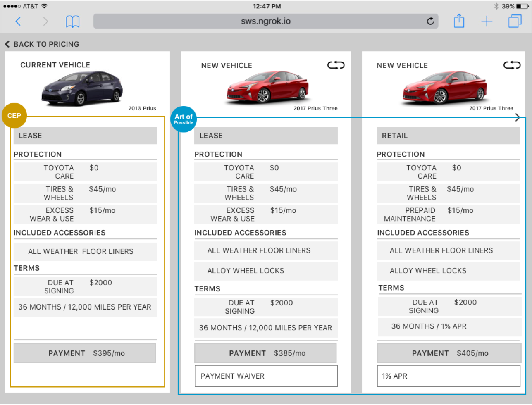Select the LEASE header on the new vehicle card

pyautogui.click(x=266, y=136)
